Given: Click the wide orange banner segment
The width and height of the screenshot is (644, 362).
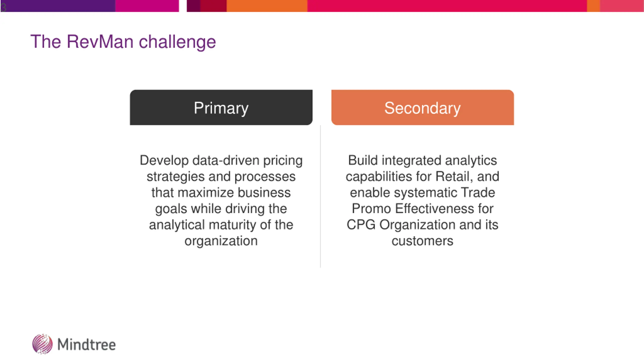Looking at the screenshot, I should [267, 6].
